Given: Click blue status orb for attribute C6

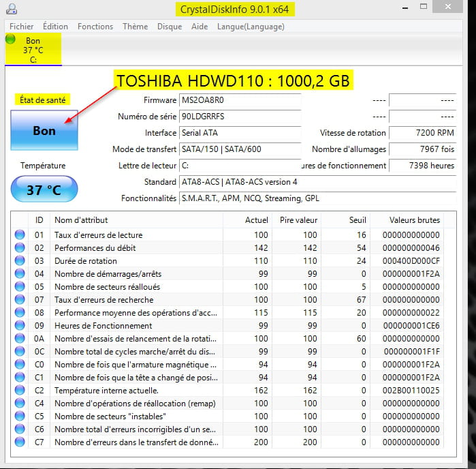Looking at the screenshot, I should tap(20, 429).
